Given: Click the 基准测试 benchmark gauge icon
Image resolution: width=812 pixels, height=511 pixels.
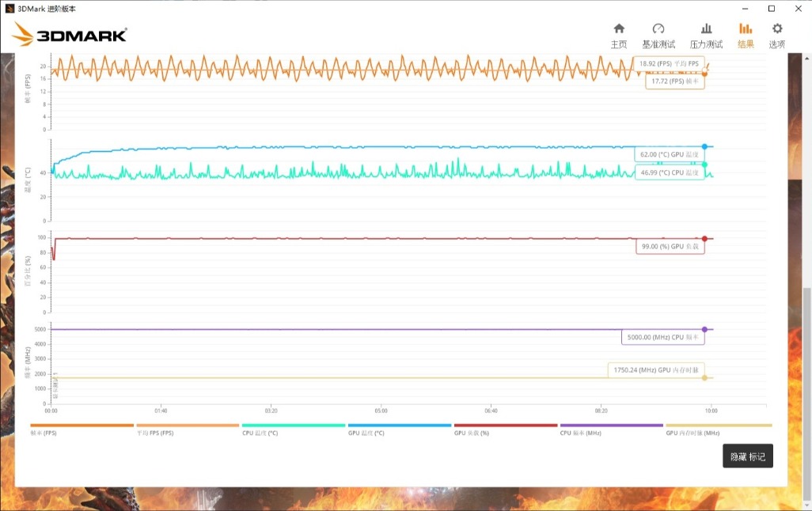Looking at the screenshot, I should 658,29.
